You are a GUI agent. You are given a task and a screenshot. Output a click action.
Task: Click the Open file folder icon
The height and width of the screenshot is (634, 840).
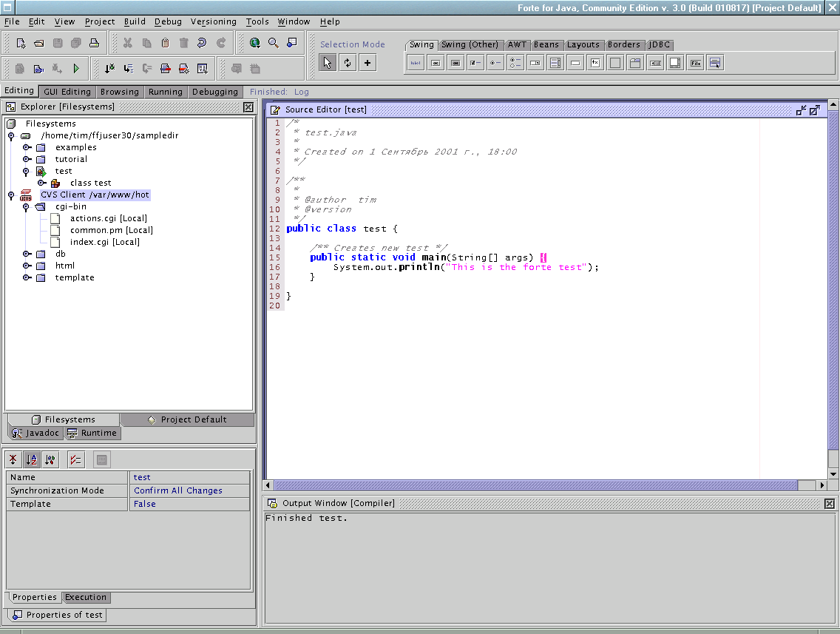tap(38, 43)
